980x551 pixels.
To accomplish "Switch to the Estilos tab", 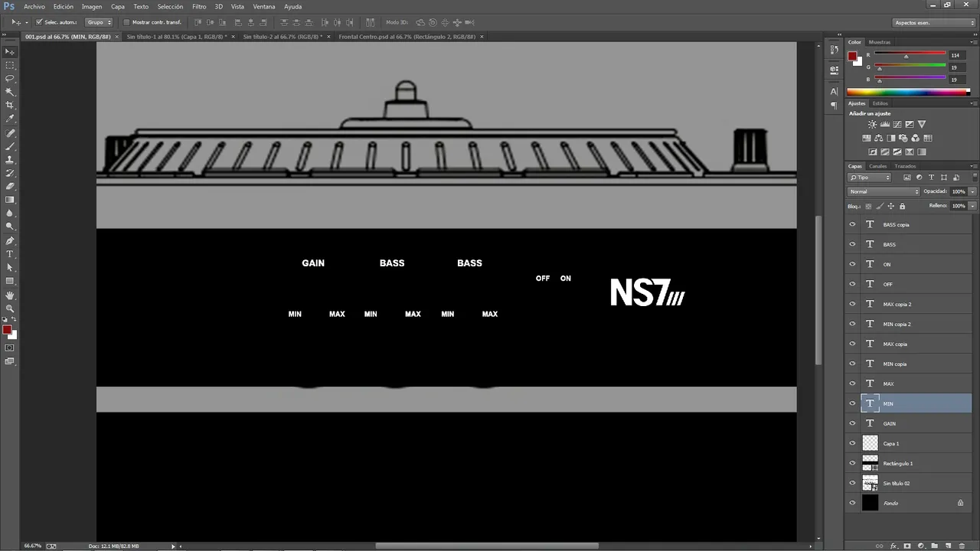I will tap(880, 103).
